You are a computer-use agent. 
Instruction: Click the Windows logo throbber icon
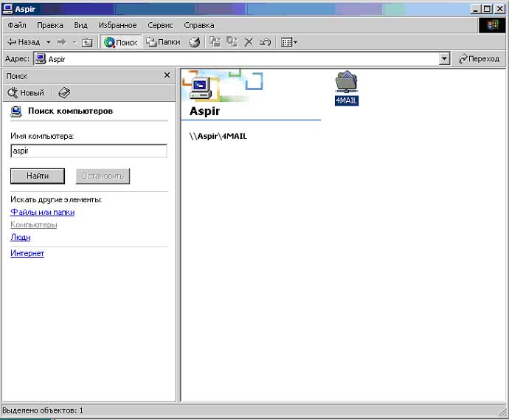(x=492, y=25)
